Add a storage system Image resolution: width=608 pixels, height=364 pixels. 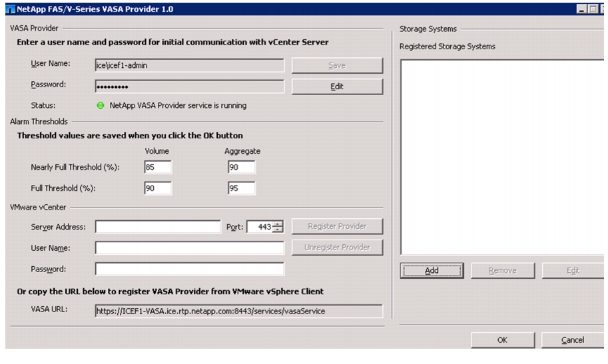click(x=432, y=271)
